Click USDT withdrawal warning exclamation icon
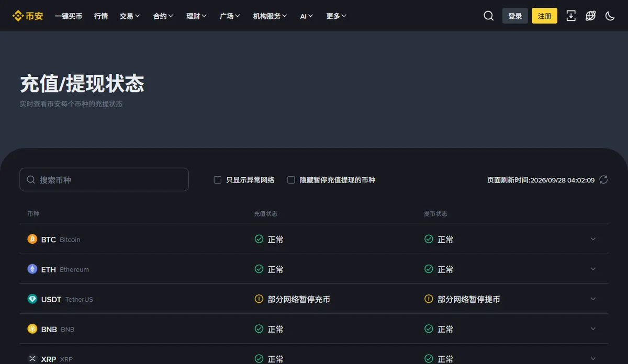The image size is (628, 364). pos(429,299)
